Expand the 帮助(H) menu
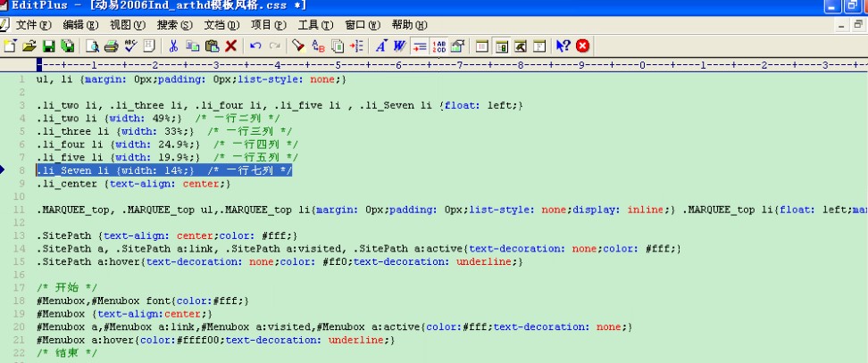The height and width of the screenshot is (363, 868). point(409,25)
